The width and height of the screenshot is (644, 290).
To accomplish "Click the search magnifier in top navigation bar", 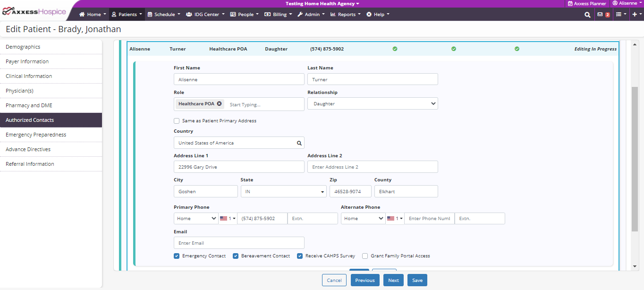I will [587, 15].
